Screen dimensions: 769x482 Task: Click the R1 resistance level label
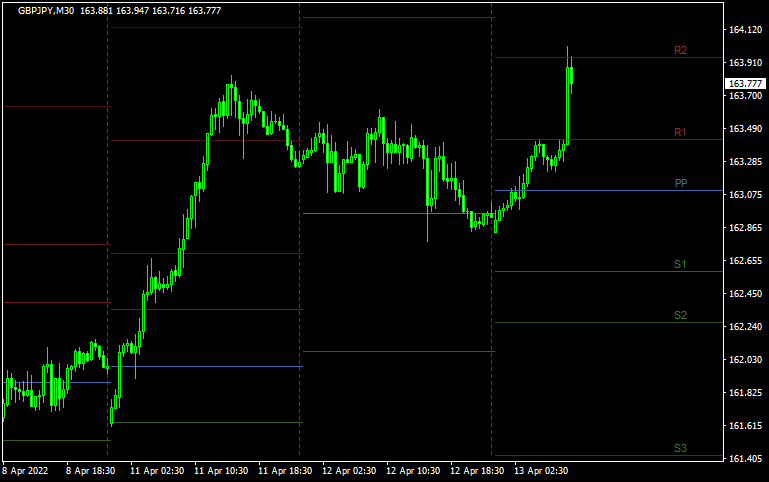[680, 132]
